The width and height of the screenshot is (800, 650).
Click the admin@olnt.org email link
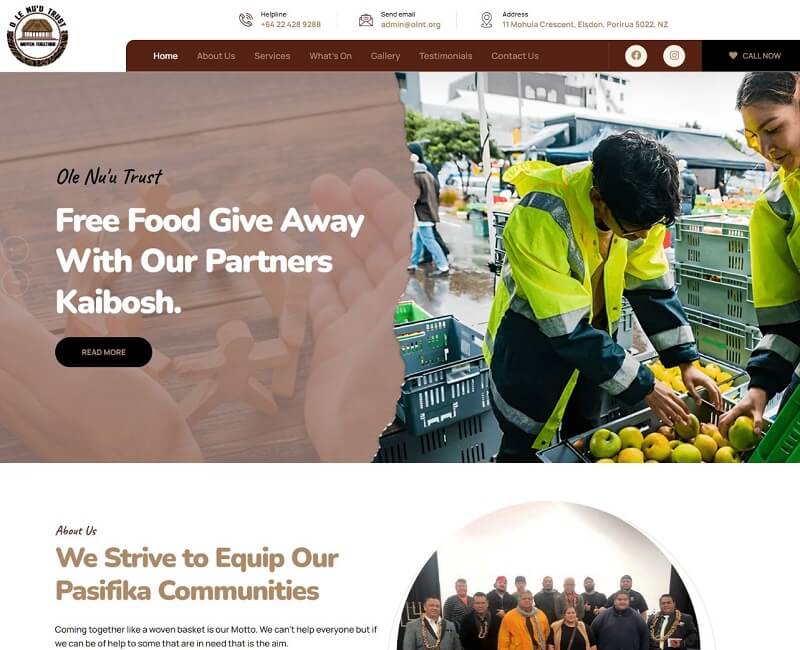pyautogui.click(x=410, y=24)
